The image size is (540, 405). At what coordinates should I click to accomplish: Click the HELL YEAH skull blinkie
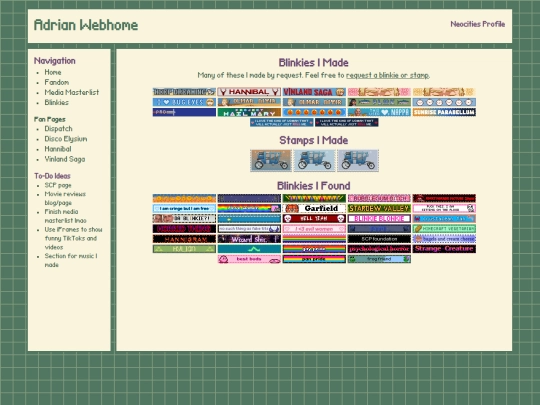[x=314, y=218]
